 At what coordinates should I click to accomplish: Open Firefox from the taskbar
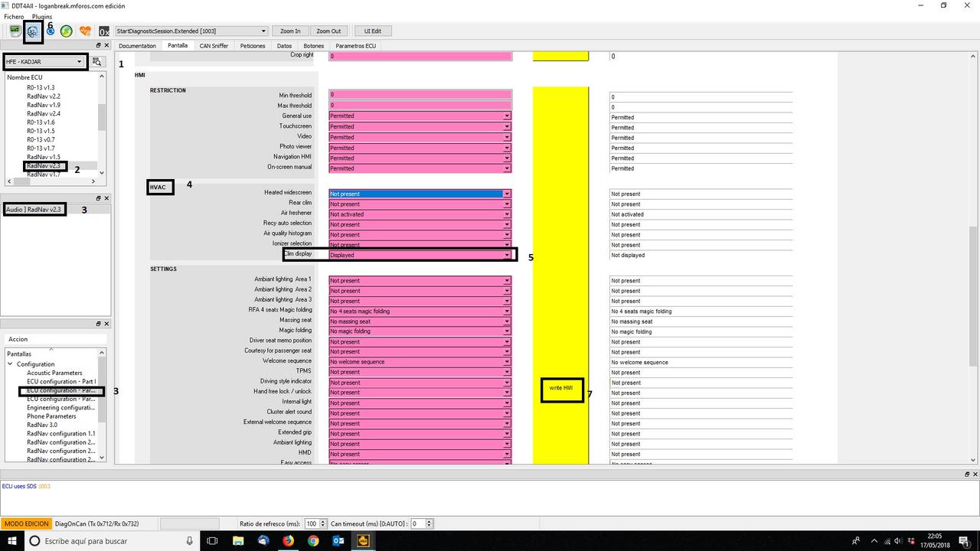coord(287,540)
